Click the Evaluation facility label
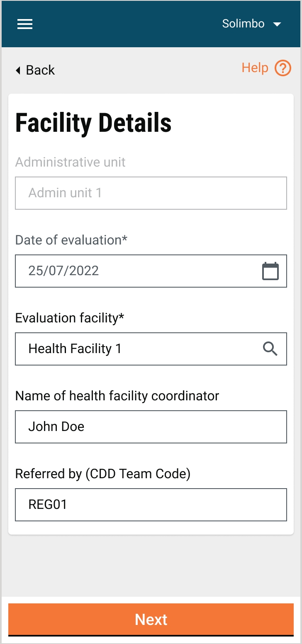 click(x=70, y=318)
